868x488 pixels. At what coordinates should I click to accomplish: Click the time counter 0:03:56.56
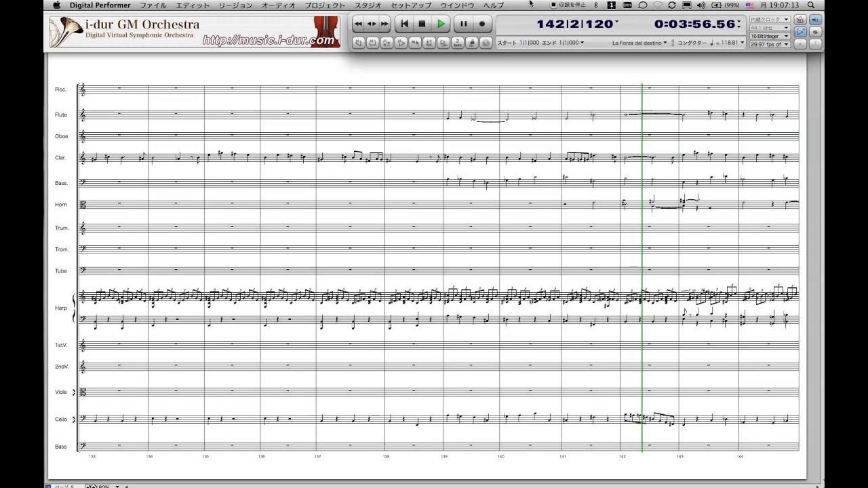click(694, 24)
